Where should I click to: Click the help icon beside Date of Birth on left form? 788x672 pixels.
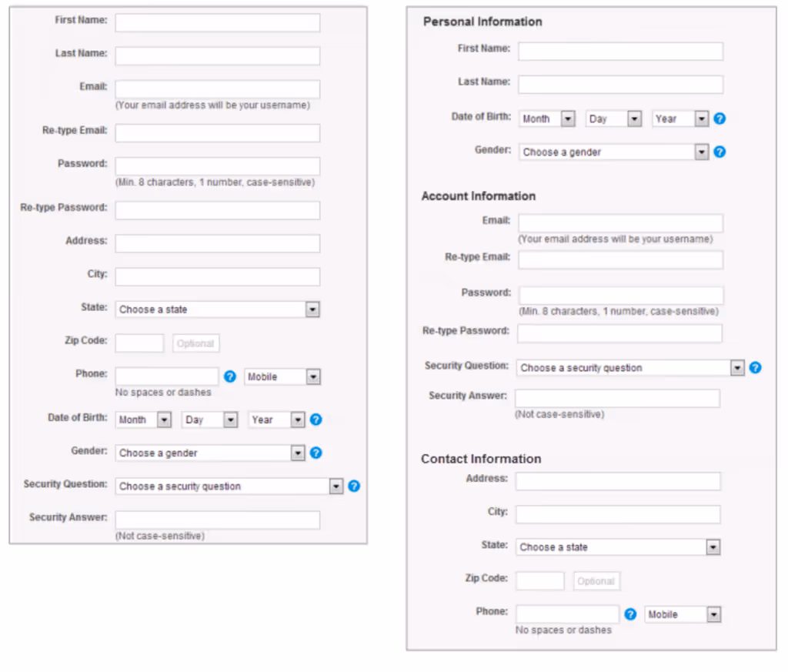coord(316,420)
